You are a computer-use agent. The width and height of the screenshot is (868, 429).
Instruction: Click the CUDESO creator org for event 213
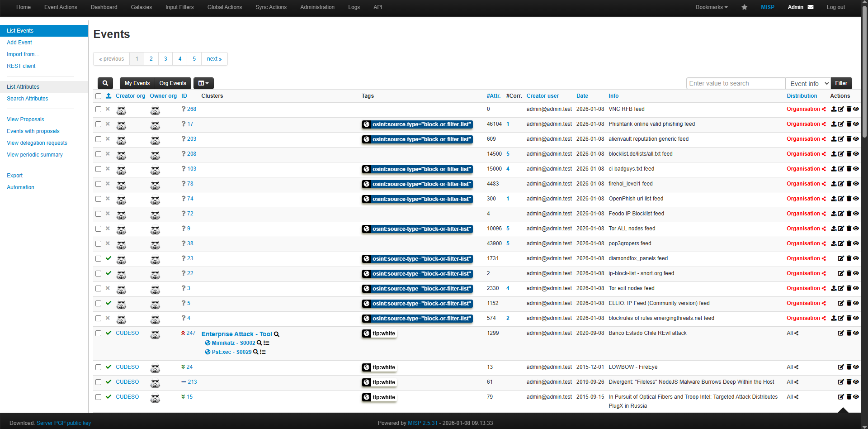point(127,382)
